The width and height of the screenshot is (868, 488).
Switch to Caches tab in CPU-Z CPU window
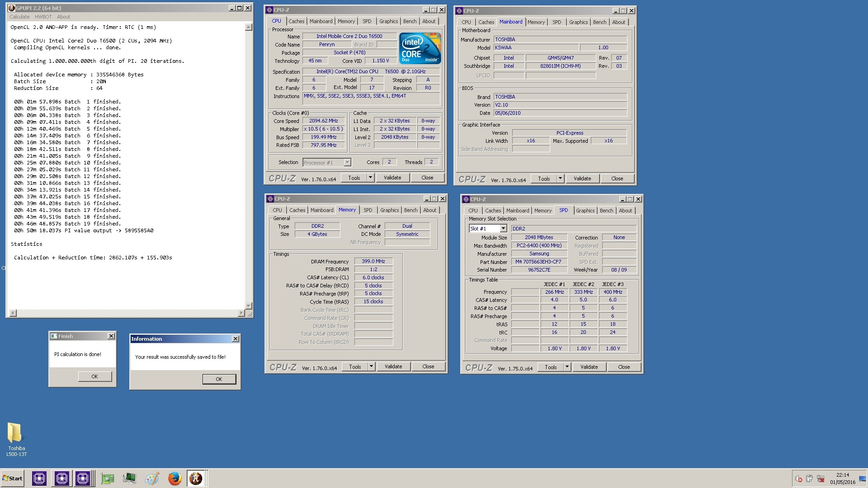click(x=297, y=21)
